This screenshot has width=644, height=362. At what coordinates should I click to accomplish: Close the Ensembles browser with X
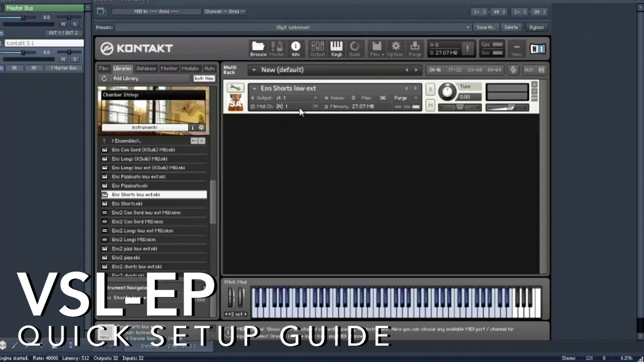click(202, 141)
